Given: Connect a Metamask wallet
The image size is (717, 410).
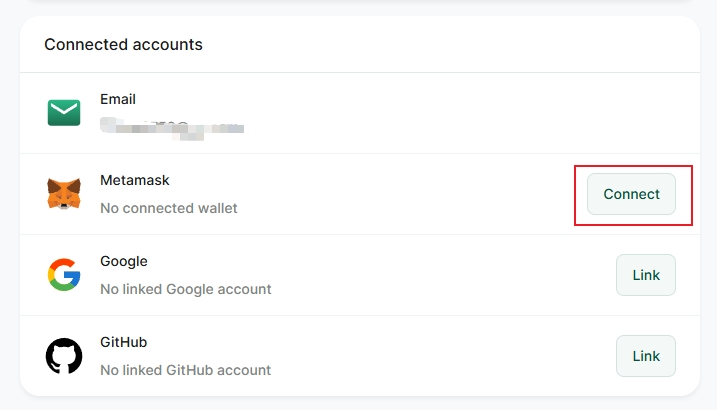Looking at the screenshot, I should pos(631,194).
